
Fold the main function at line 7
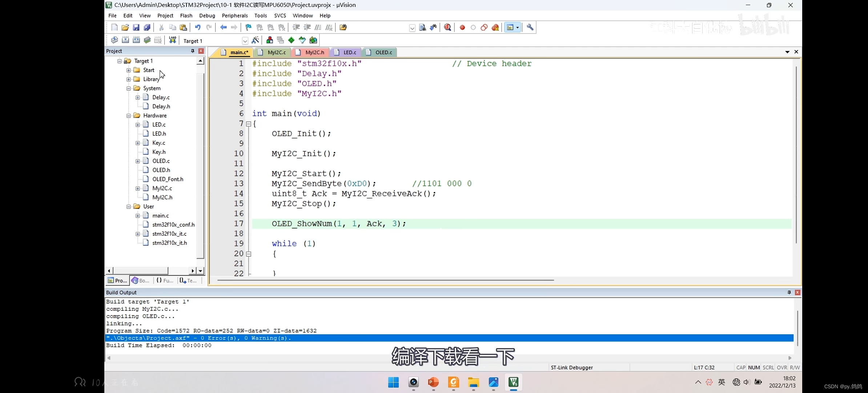click(249, 124)
